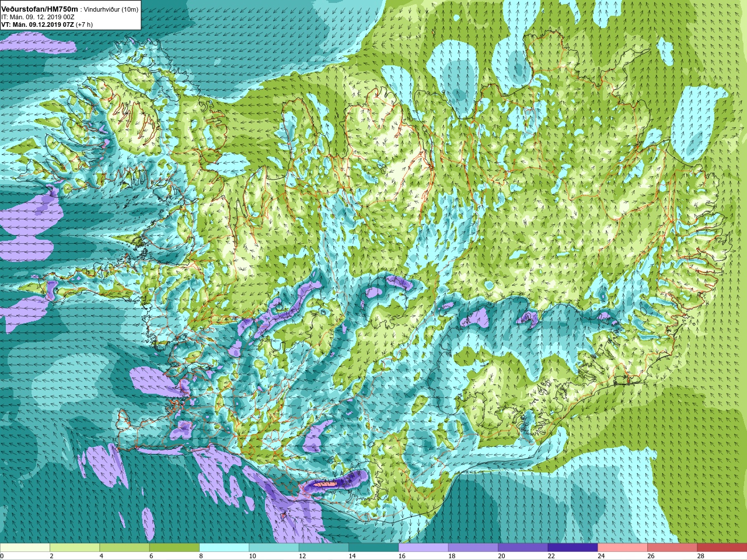Click the 2–4 m/s light green legend swatch
747x560 pixels.
coord(75,548)
